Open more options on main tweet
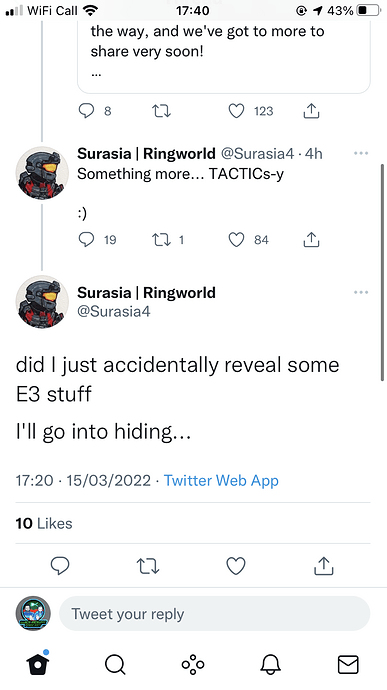Image resolution: width=387 pixels, height=690 pixels. [361, 292]
